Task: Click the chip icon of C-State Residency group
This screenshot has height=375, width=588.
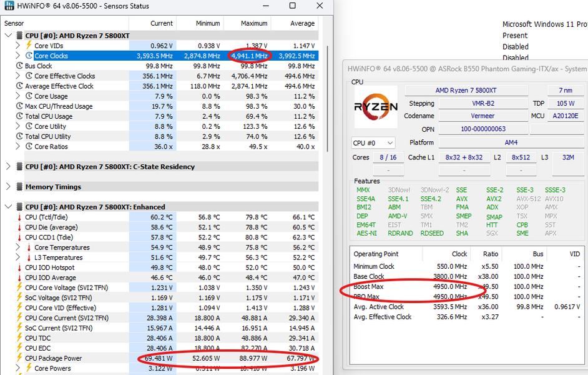Action: [19, 166]
